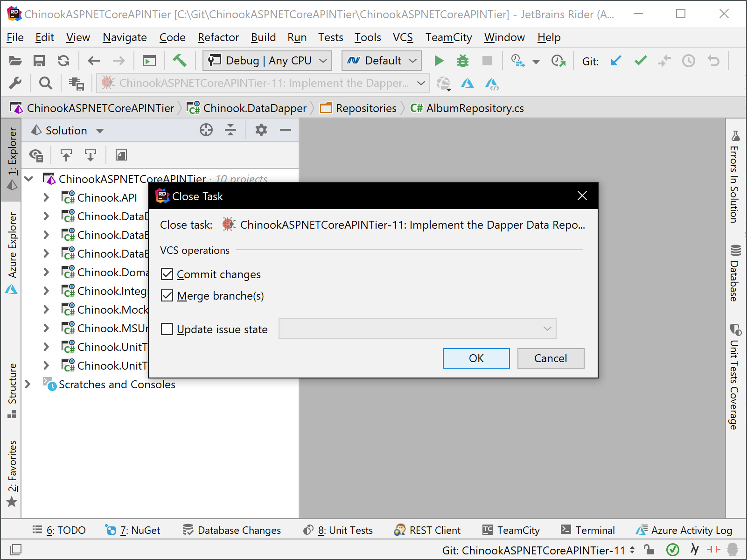The image size is (747, 560).
Task: Open the Refactor menu
Action: [218, 37]
